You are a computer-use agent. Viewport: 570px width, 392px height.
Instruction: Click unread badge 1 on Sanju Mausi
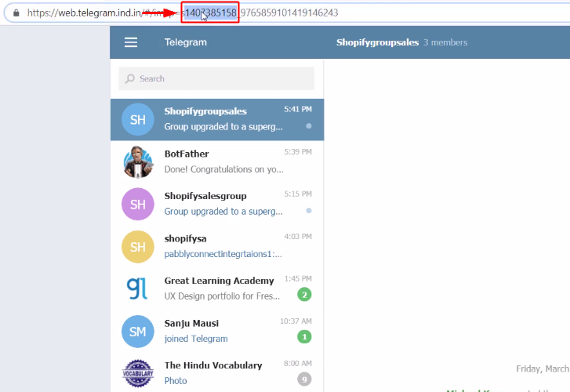click(304, 336)
